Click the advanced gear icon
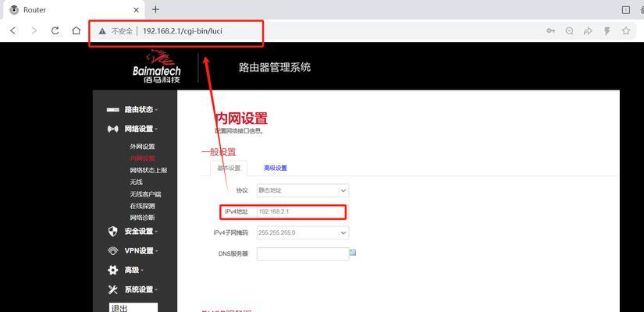The width and height of the screenshot is (644, 312). (x=112, y=270)
